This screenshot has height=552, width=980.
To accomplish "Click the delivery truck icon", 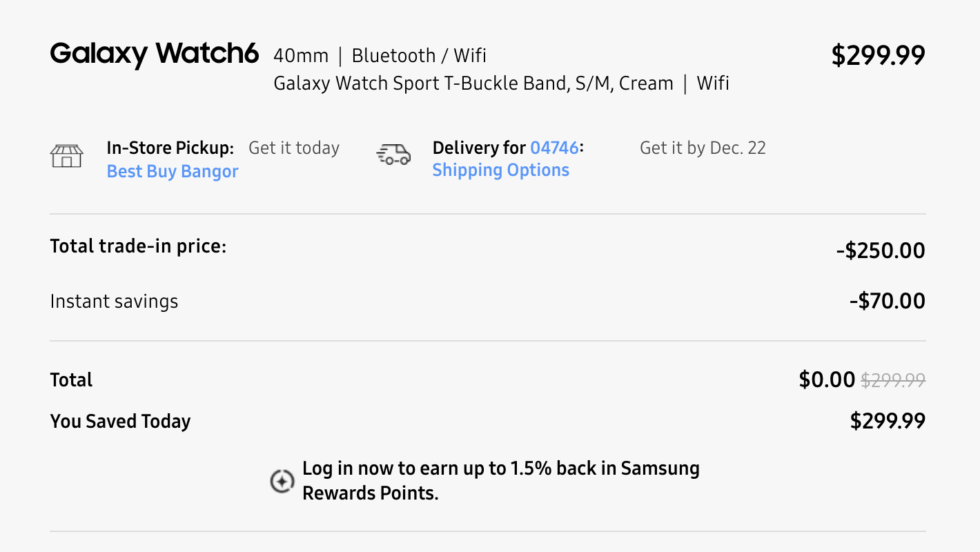I will tap(393, 154).
